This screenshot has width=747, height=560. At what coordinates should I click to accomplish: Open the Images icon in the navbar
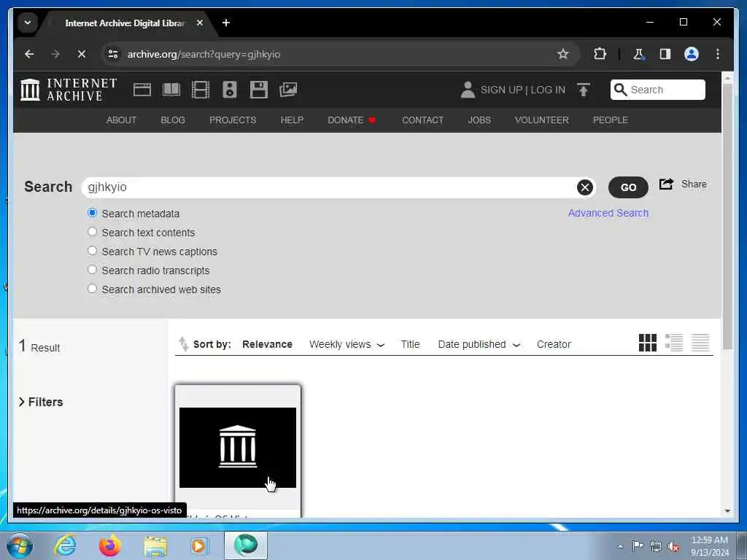288,90
